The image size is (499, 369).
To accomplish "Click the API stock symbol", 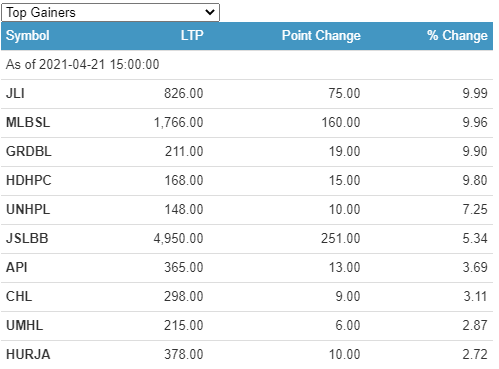I will tap(17, 268).
